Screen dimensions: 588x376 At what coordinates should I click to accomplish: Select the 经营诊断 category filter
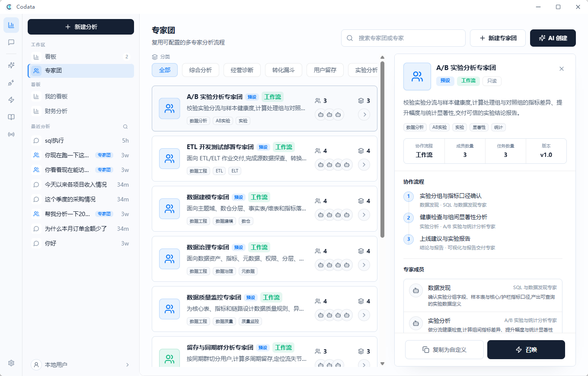[242, 70]
